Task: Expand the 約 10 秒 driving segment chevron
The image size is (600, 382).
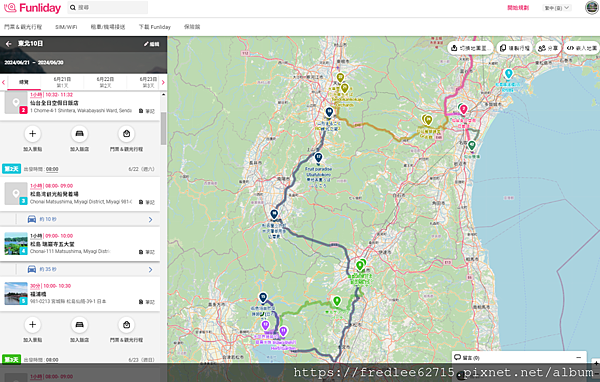Action: [150, 219]
